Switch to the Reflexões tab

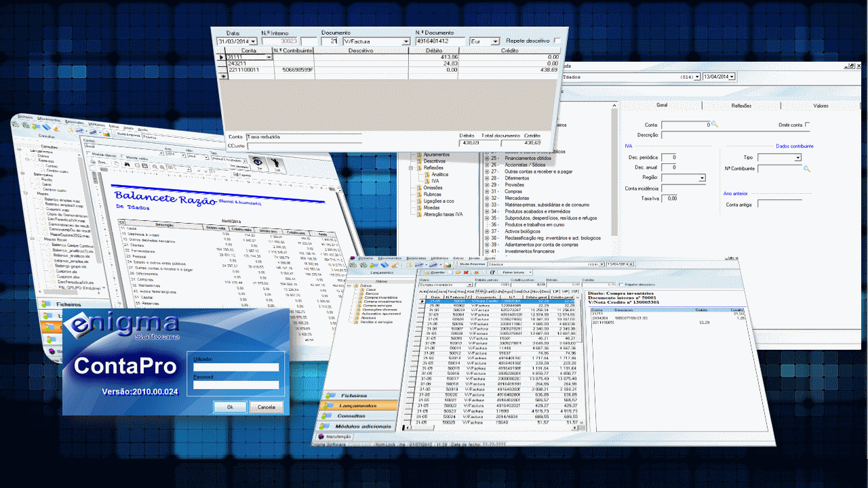click(741, 106)
